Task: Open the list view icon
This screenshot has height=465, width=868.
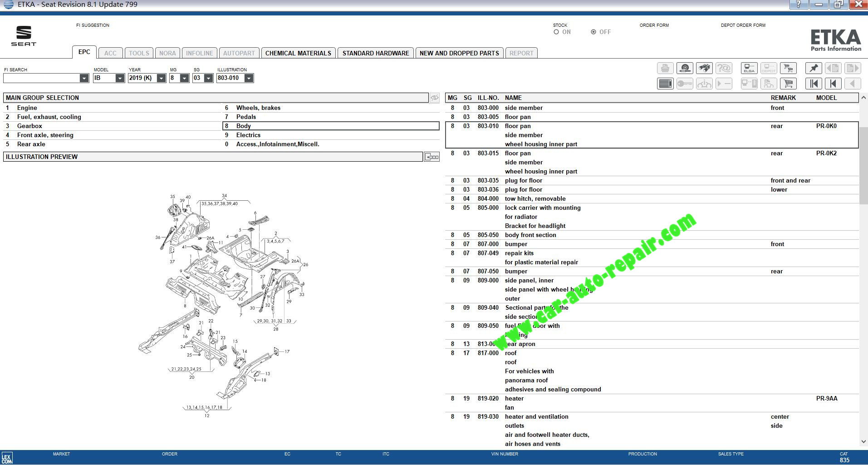Action: tap(665, 84)
